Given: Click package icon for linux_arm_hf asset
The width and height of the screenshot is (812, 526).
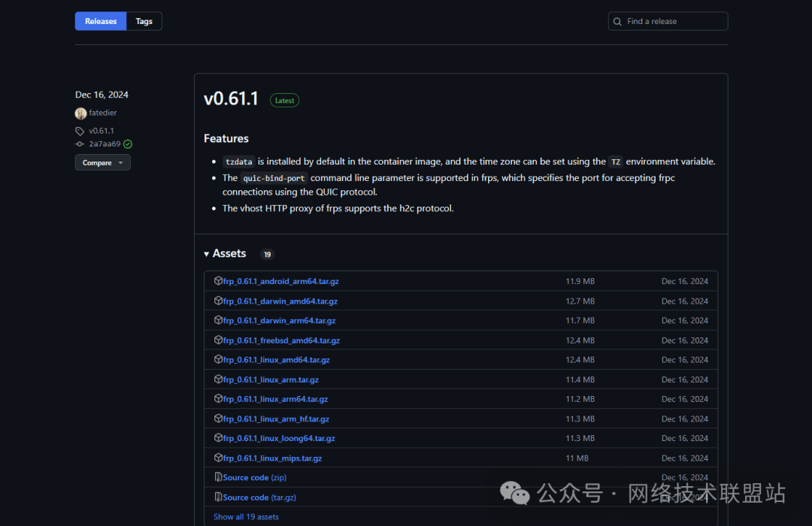Looking at the screenshot, I should pos(218,418).
